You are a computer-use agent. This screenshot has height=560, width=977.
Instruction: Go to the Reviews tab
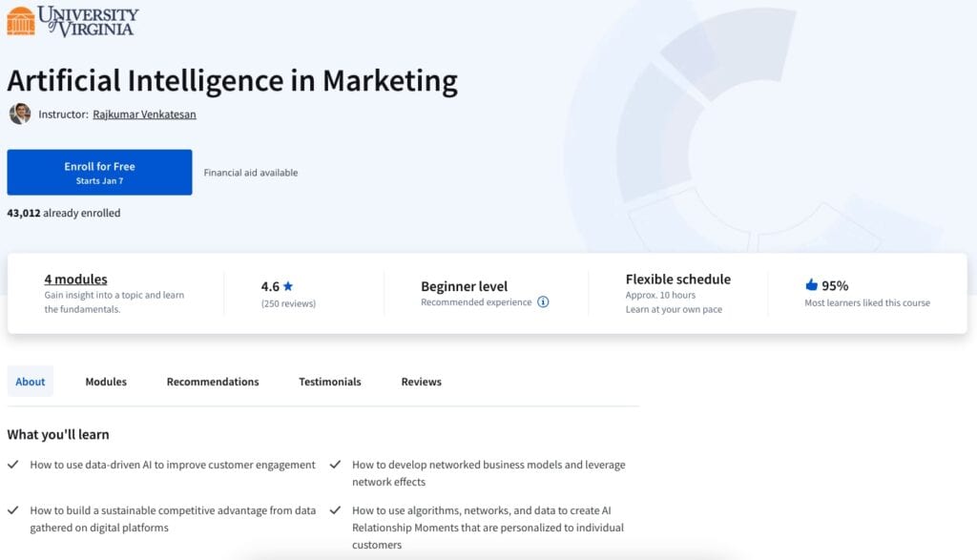click(421, 382)
